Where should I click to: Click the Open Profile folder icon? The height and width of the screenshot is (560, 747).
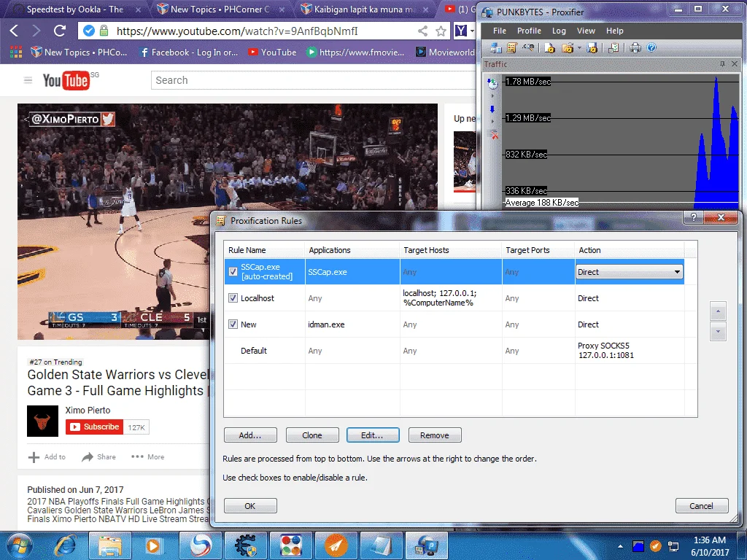click(567, 47)
